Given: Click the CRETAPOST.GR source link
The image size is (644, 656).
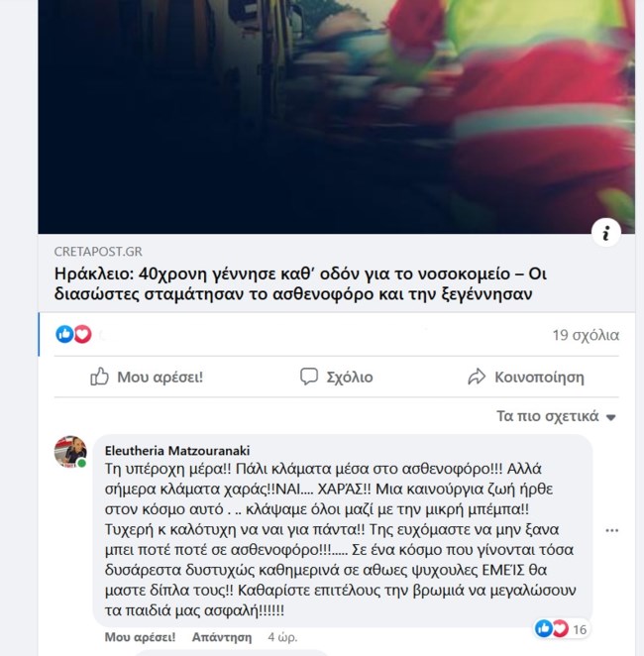Looking at the screenshot, I should point(98,252).
